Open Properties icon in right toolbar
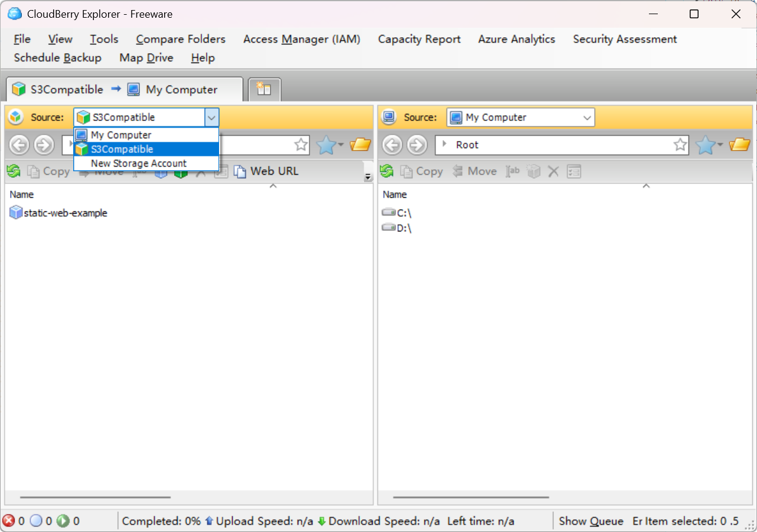 coord(574,171)
